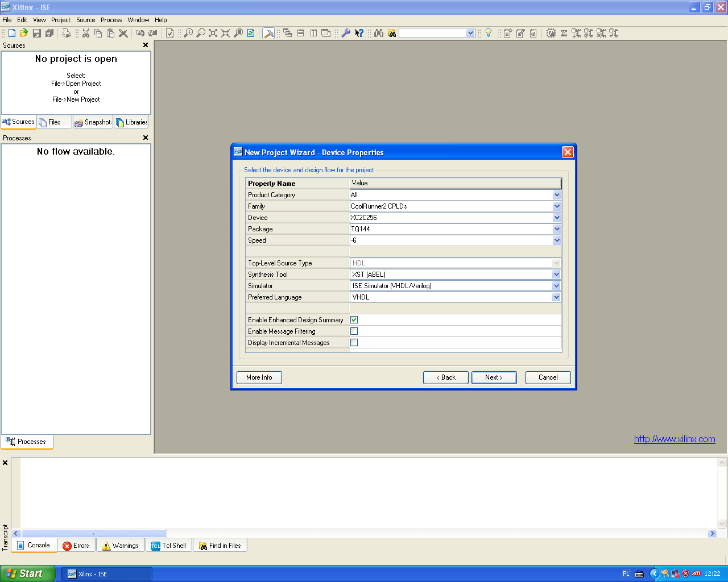Open the Product Category dropdown

(x=557, y=195)
